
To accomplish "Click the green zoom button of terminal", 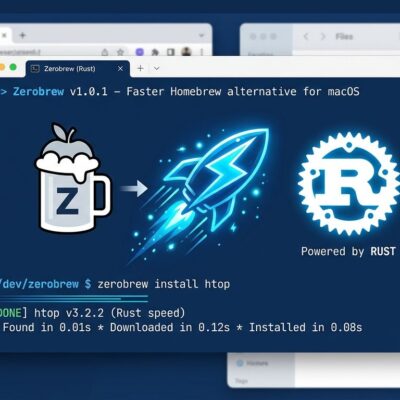I will [13, 68].
